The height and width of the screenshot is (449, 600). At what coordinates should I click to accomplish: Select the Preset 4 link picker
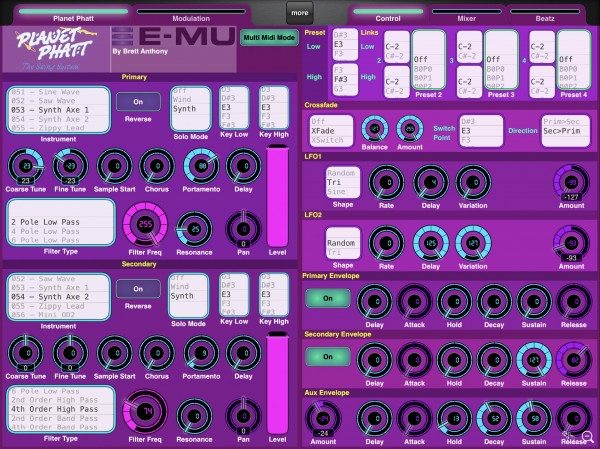pyautogui.click(x=574, y=60)
